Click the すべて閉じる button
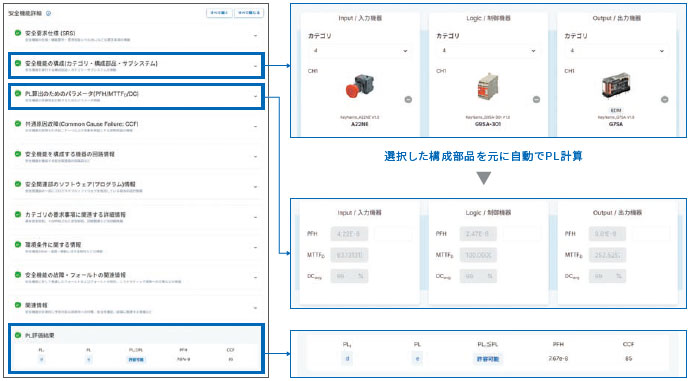 [249, 13]
